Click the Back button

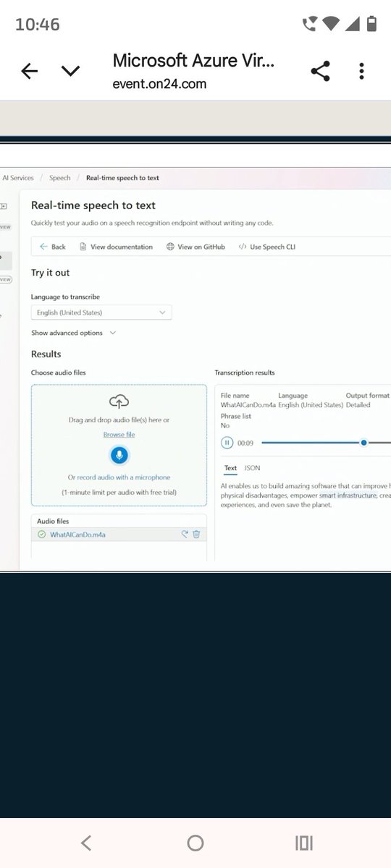click(53, 247)
